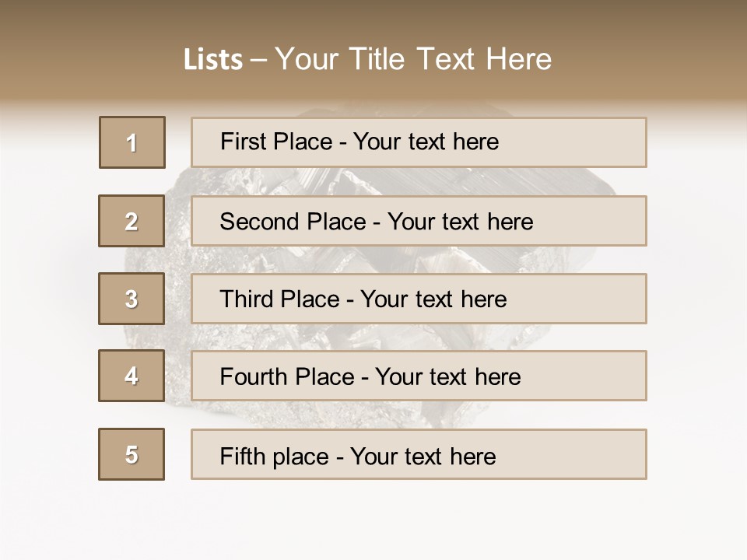The width and height of the screenshot is (747, 560).
Task: Click the words First Place
Action: pos(275,142)
